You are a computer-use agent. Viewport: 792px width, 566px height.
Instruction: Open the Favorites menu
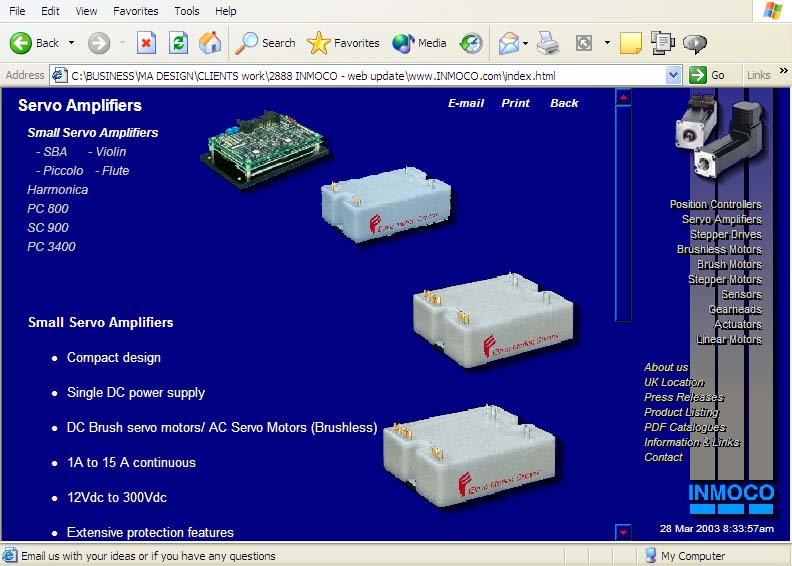(135, 11)
